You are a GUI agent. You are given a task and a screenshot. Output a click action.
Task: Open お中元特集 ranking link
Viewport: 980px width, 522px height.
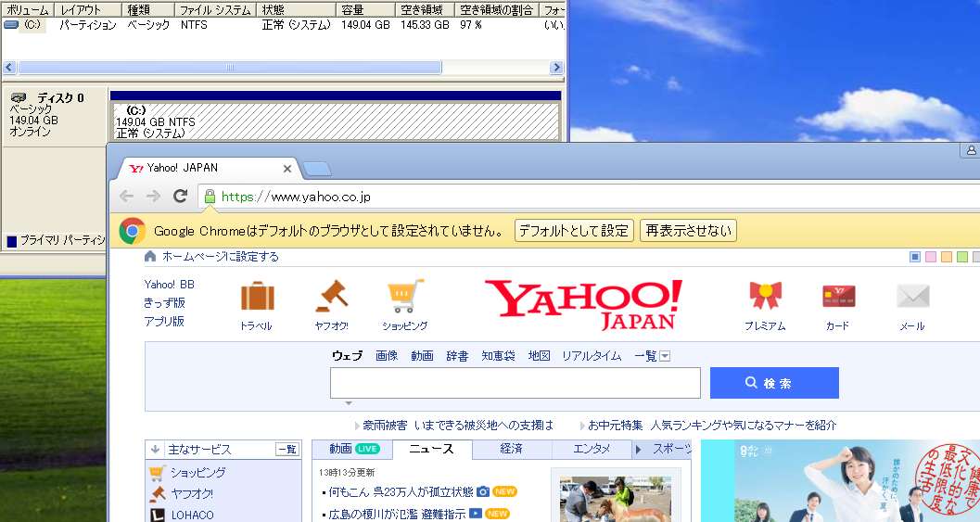[x=712, y=425]
